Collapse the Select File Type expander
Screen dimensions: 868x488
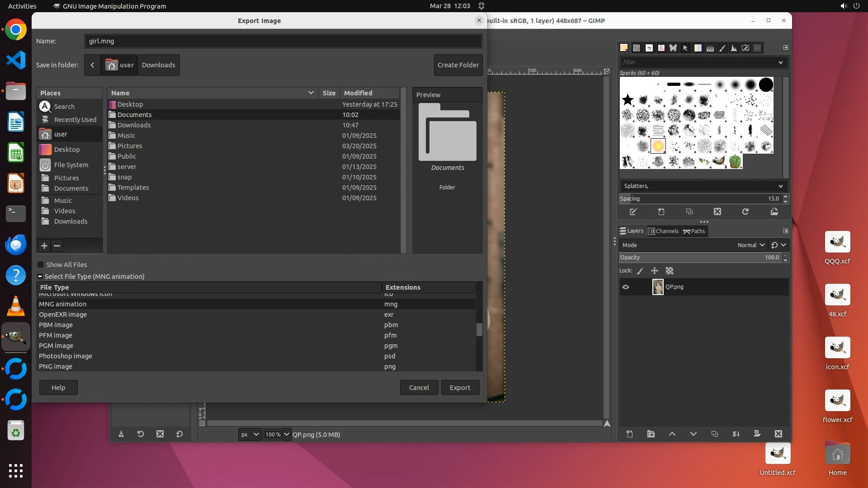click(x=40, y=277)
